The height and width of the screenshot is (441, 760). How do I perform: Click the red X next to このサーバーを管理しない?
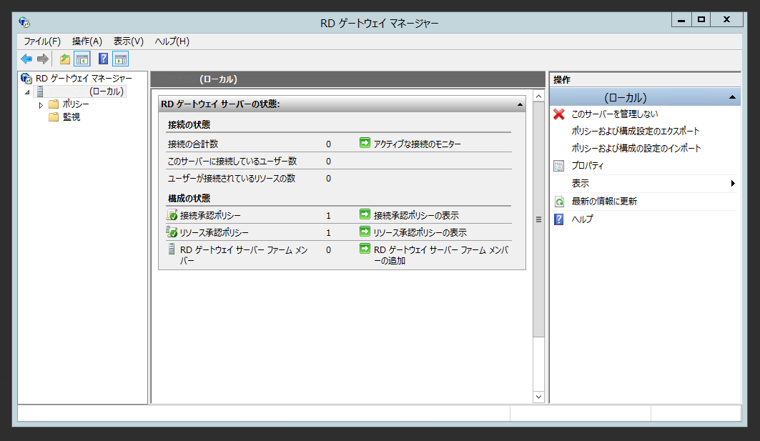(x=559, y=114)
